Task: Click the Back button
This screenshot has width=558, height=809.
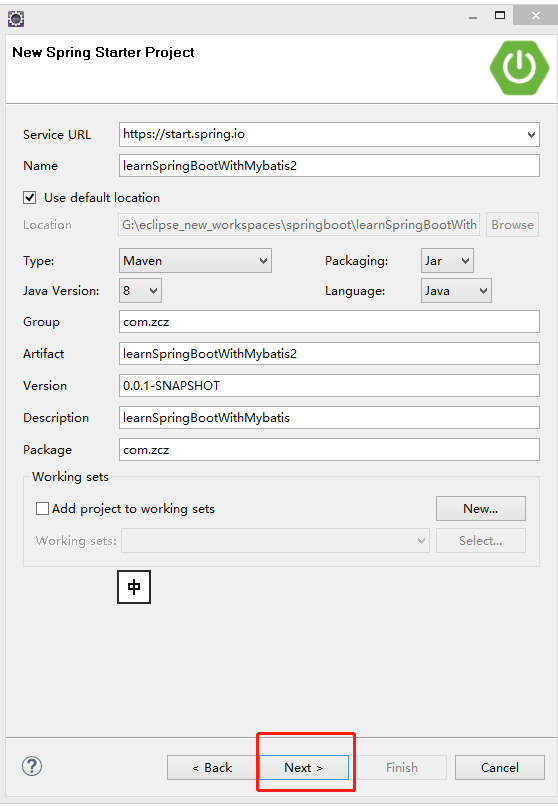Action: pos(212,768)
